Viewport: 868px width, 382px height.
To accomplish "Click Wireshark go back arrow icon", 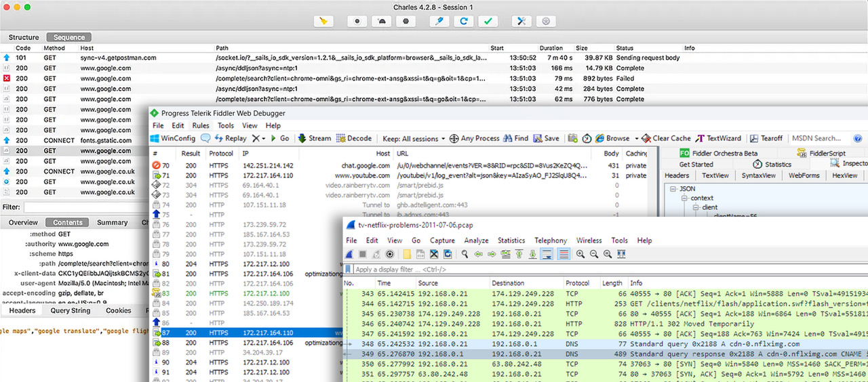I will 479,254.
